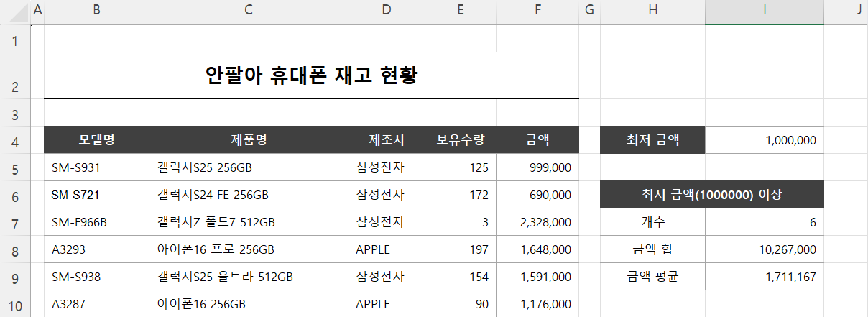Select quantity cell showing 90
Viewport: 868px width, 317px height.
coord(461,304)
